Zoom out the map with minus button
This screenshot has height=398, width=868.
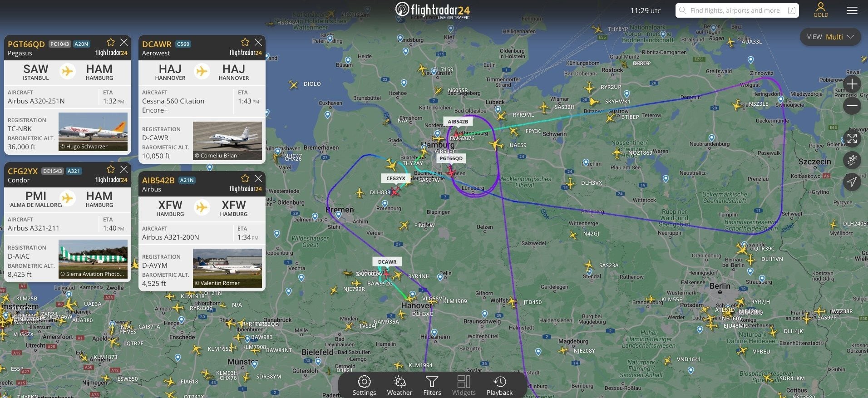pyautogui.click(x=852, y=106)
